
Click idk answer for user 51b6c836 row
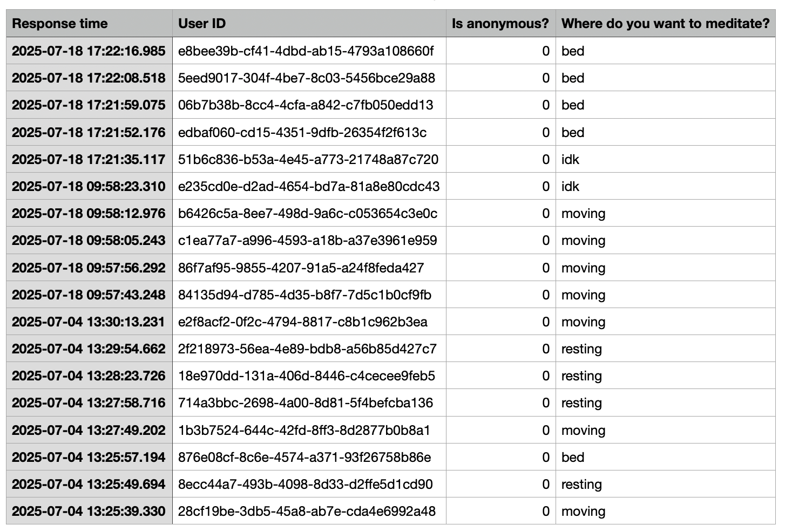666,159
